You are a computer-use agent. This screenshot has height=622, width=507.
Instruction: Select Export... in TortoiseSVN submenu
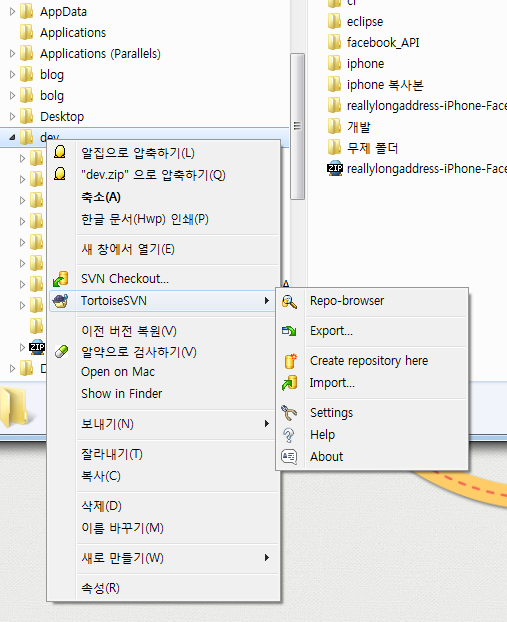[372, 331]
